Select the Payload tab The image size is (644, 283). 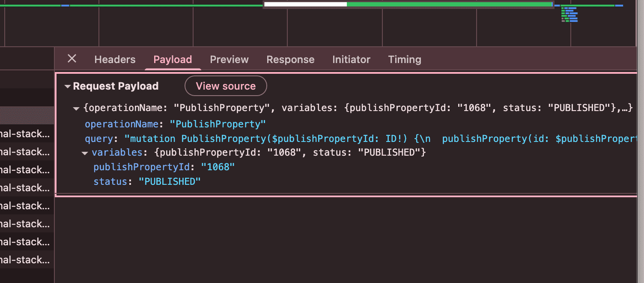point(173,60)
